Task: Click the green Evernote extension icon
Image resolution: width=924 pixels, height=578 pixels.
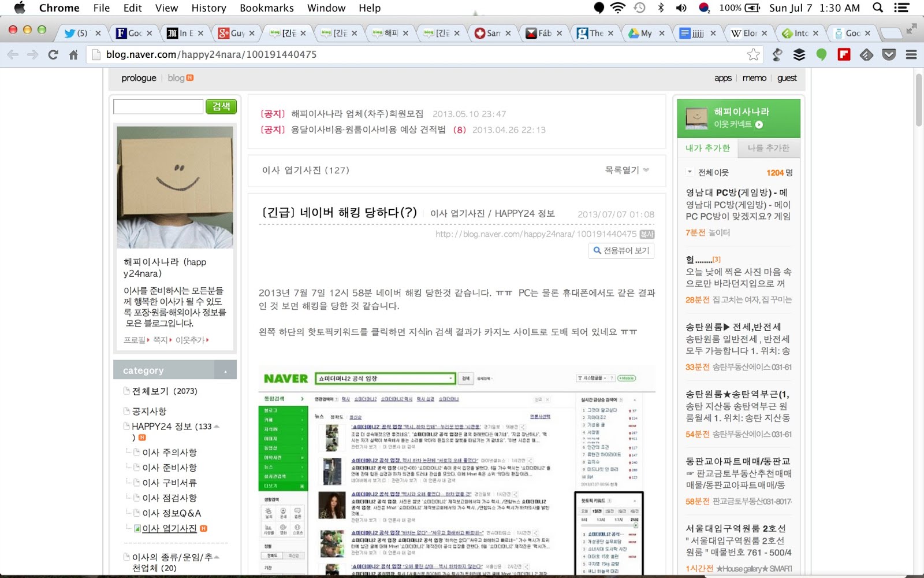Action: point(821,55)
